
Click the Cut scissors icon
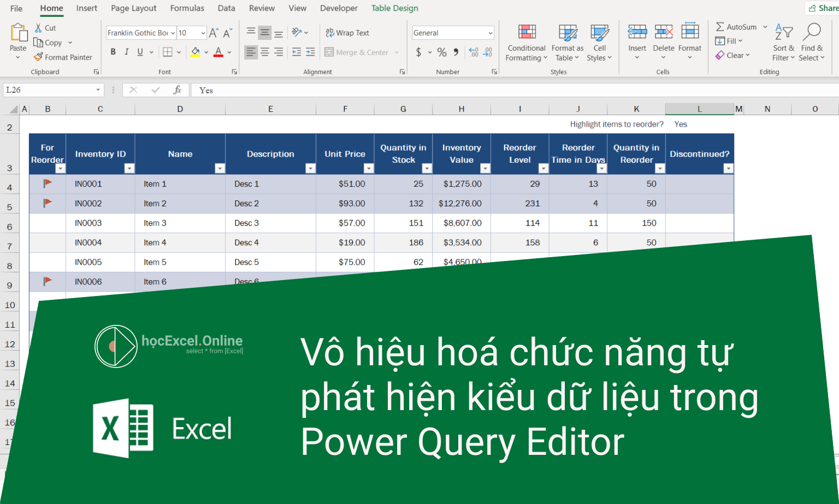(x=38, y=27)
